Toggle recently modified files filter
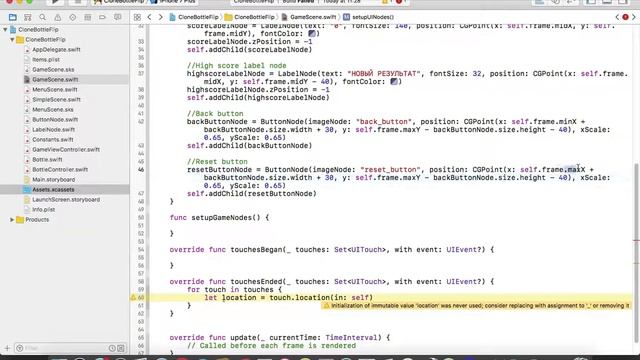Viewport: 640px width, 360px height. (x=112, y=348)
